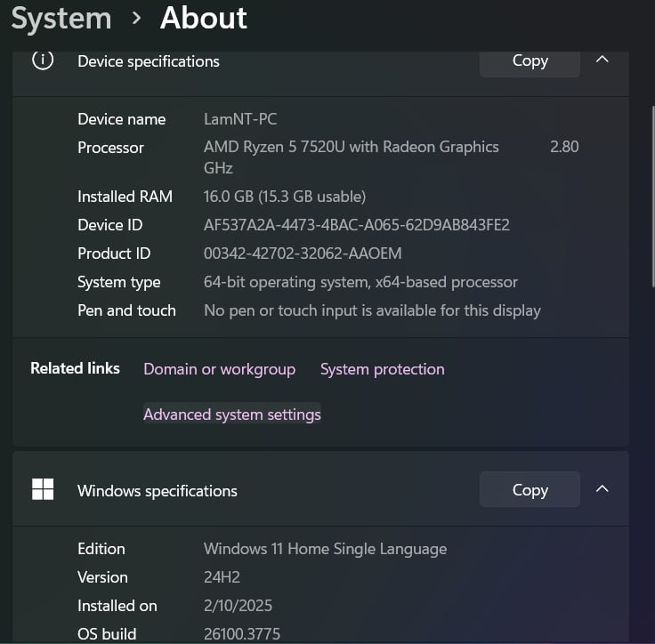Viewport: 655px width, 644px height.
Task: Click the installed on date 2/10/2025
Action: pos(238,606)
